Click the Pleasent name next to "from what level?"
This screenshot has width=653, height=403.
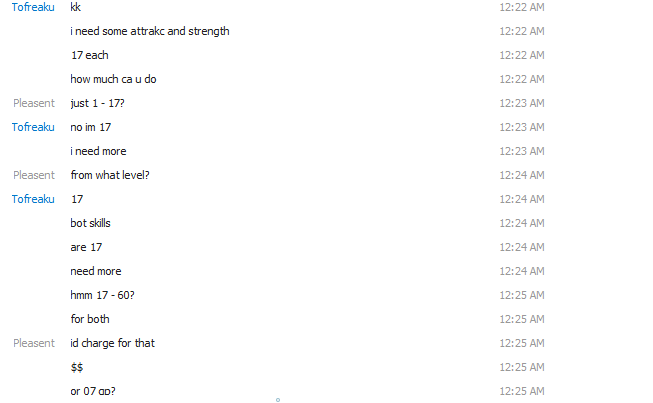coord(34,175)
